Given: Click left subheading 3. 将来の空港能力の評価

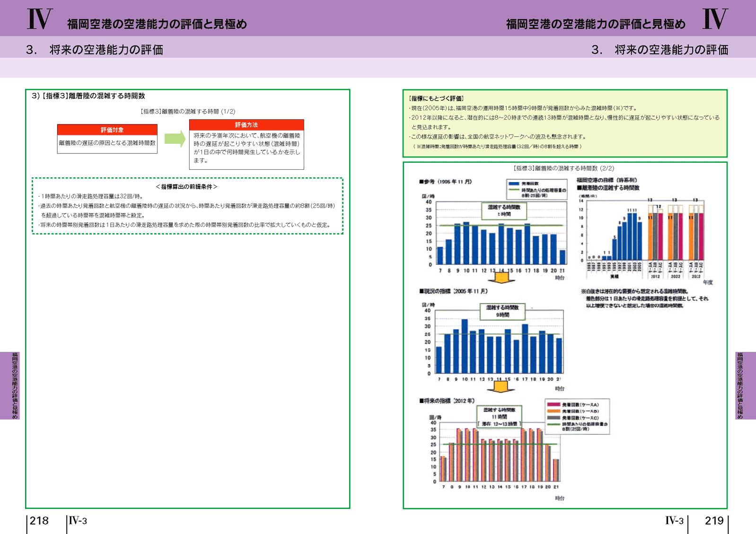Looking at the screenshot, I should [x=95, y=50].
